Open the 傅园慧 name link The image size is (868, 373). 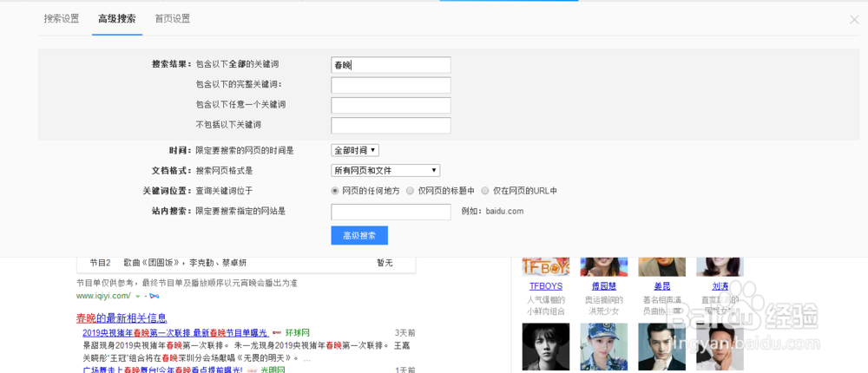(604, 286)
